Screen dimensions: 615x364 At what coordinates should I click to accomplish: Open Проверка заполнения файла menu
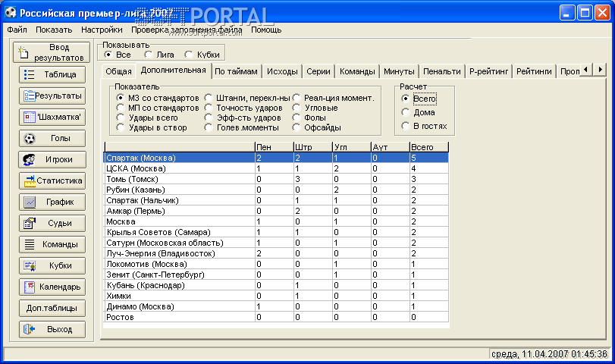[x=187, y=30]
